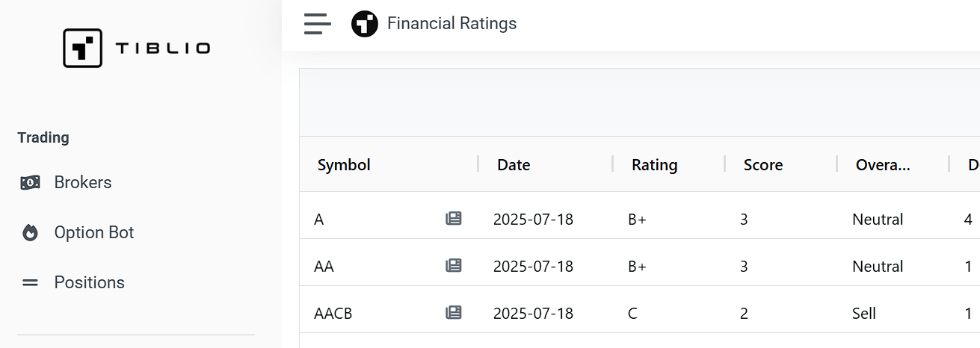This screenshot has width=980, height=348.
Task: Navigate to Positions
Action: point(90,282)
